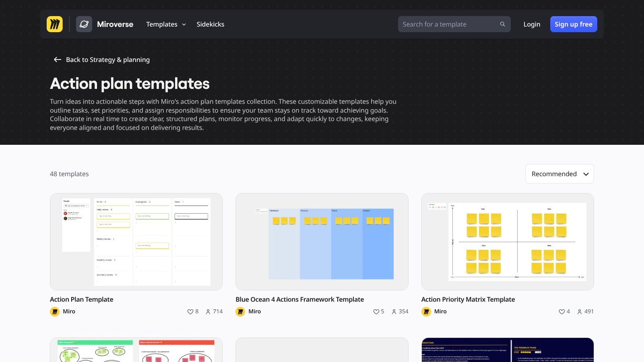The image size is (644, 362).
Task: Open Blue Ocean 4 Actions Framework Template title
Action: pyautogui.click(x=300, y=299)
